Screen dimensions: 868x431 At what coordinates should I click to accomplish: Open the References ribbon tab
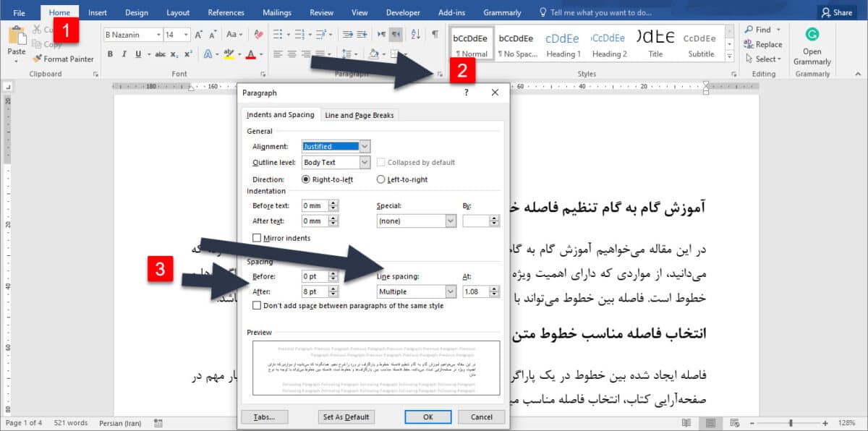[226, 12]
